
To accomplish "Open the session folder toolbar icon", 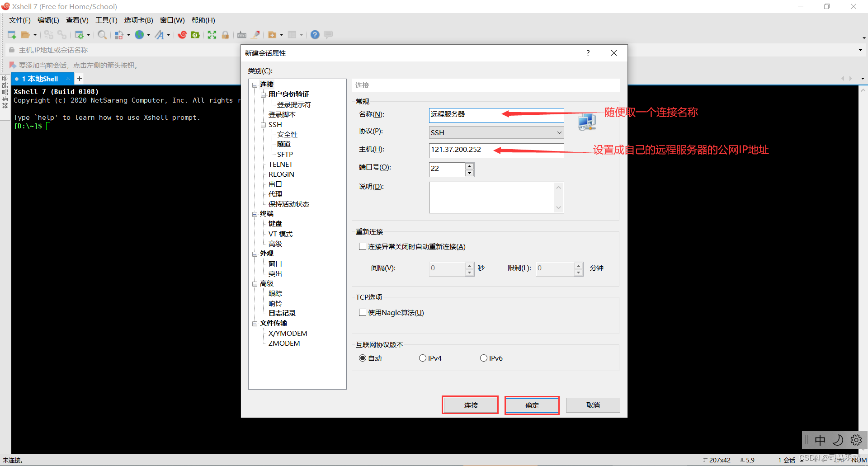I will pyautogui.click(x=26, y=35).
